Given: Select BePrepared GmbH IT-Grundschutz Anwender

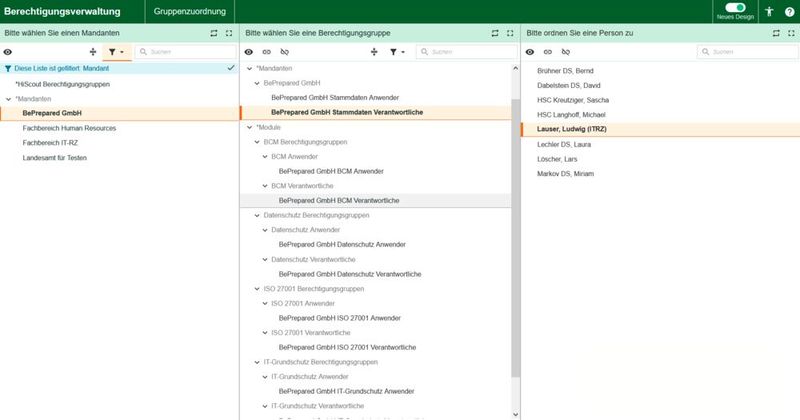Looking at the screenshot, I should point(346,391).
